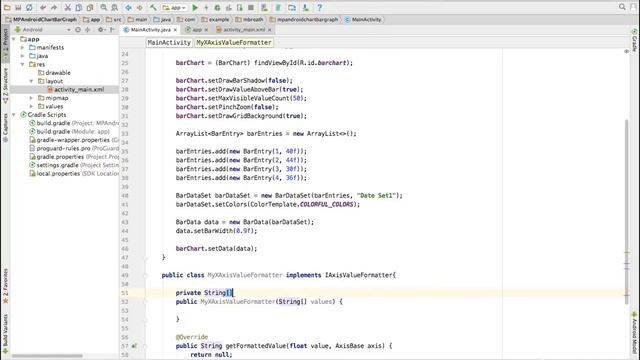Click the Redo arrow in toolbar
This screenshot has width=640, height=360.
(x=54, y=7)
